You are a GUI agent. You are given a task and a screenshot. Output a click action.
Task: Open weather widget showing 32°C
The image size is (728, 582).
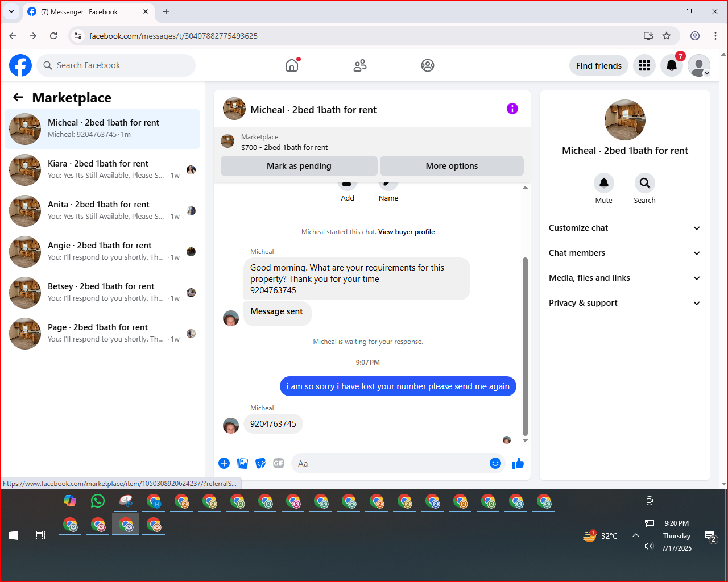pos(601,535)
